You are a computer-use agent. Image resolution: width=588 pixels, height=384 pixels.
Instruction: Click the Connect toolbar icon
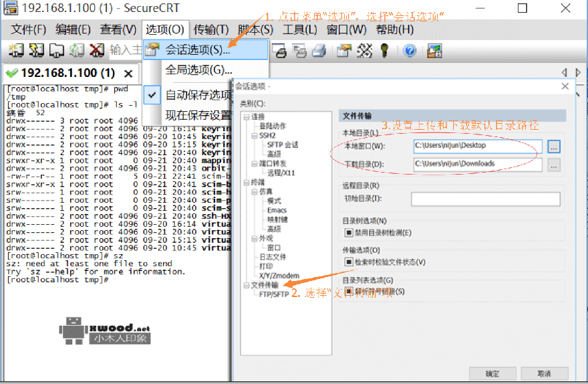16,50
